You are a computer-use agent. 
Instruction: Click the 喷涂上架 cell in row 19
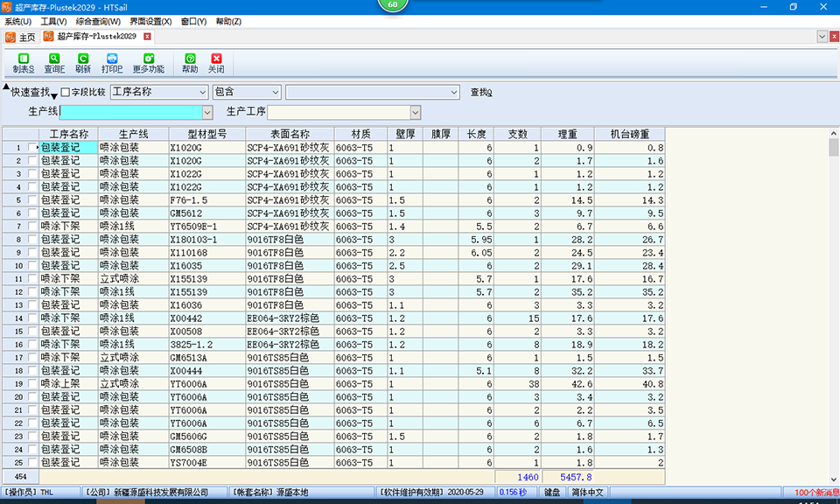68,383
